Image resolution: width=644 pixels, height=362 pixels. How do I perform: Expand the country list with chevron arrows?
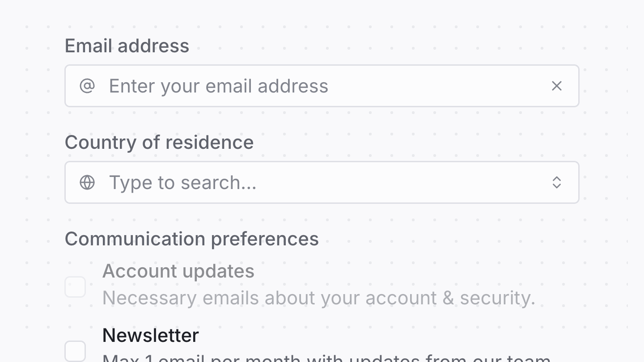pos(556,182)
